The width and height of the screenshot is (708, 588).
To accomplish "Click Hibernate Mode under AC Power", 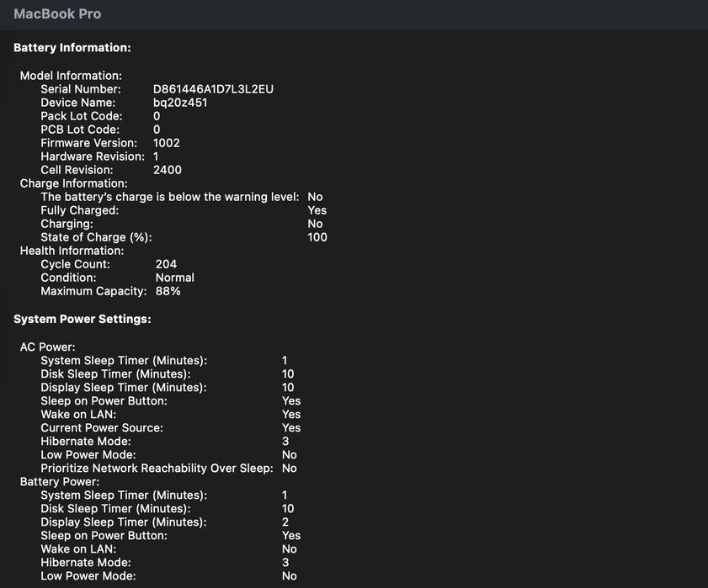I will pyautogui.click(x=86, y=442).
